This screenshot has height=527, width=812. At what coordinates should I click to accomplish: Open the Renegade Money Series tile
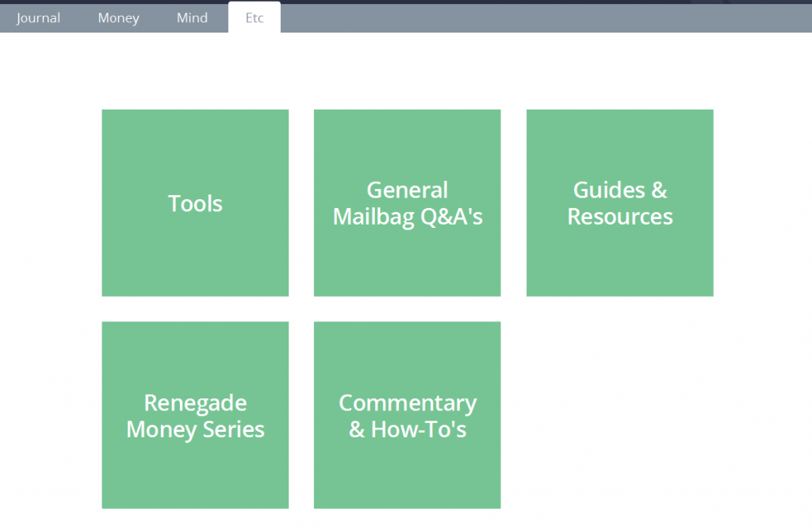195,415
